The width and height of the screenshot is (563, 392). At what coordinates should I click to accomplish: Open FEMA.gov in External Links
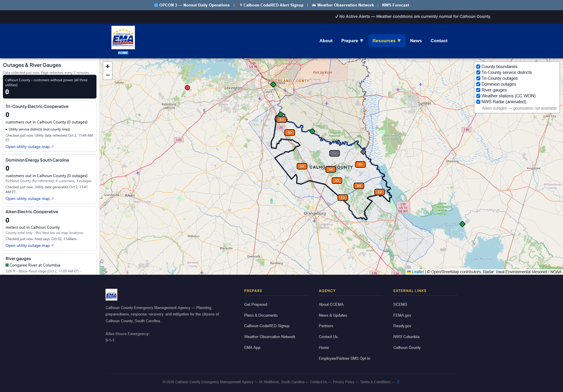click(402, 315)
